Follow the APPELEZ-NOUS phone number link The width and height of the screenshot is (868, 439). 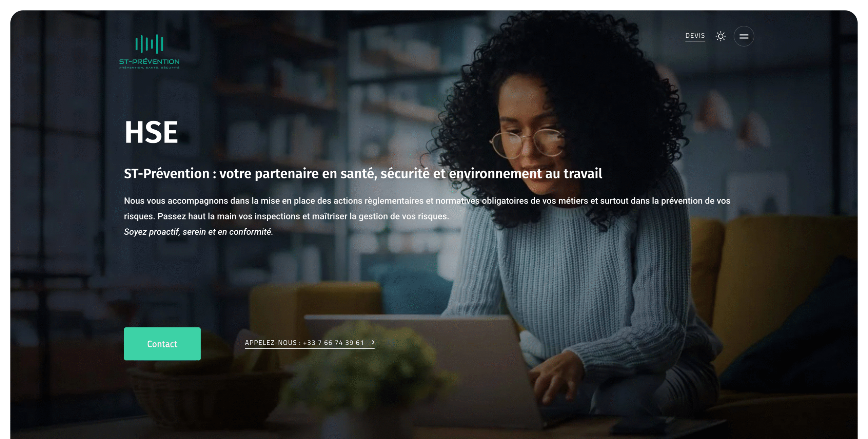304,343
